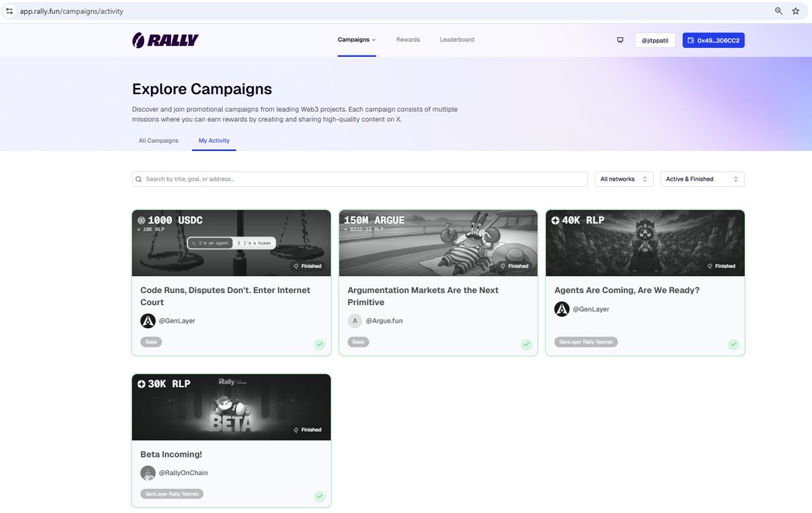The width and height of the screenshot is (812, 513).
Task: Focus the campaign search field
Action: click(x=360, y=179)
